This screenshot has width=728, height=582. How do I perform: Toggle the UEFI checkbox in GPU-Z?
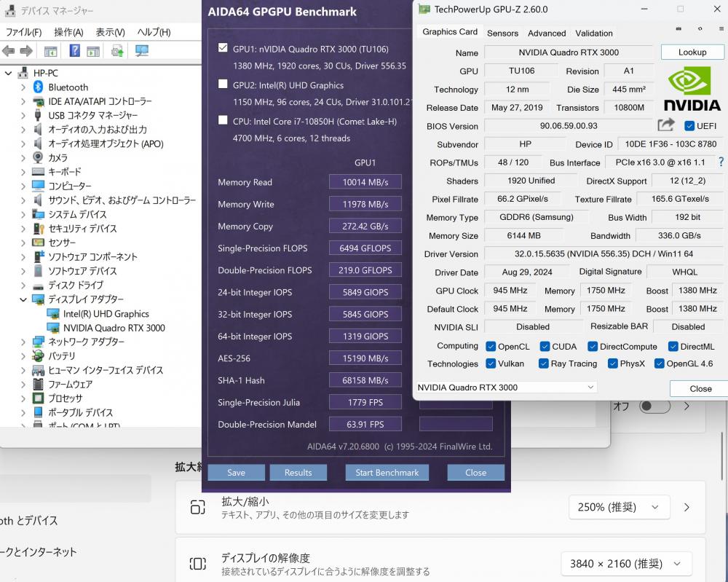point(689,126)
